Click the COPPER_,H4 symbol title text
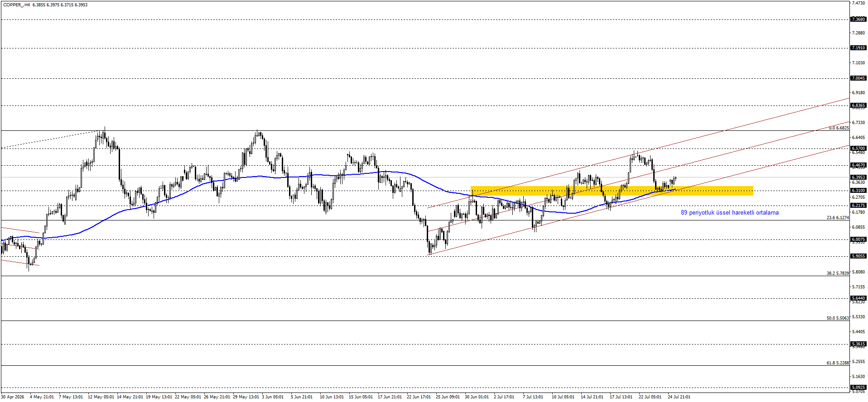Viewport: 868px width, 402px height. 17,5
